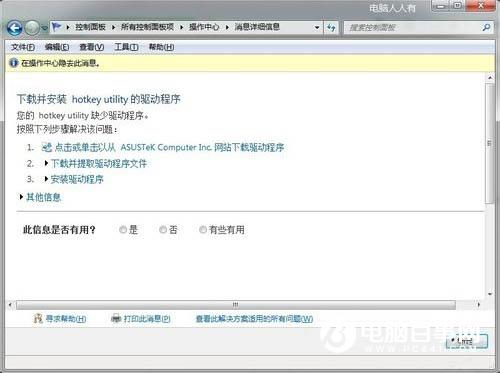500x373 pixels.
Task: Click the 打印此消息(P) link
Action: [147, 319]
